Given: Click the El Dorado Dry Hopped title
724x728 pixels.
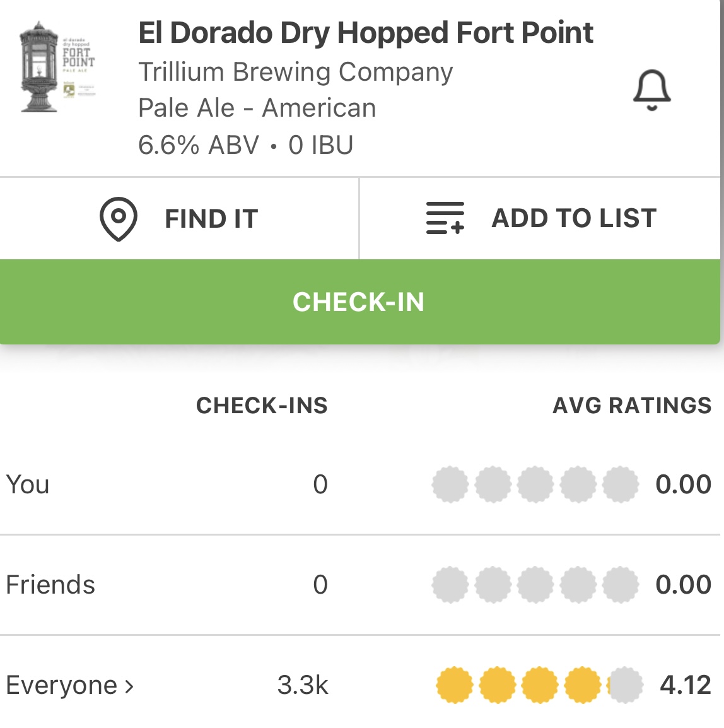Looking at the screenshot, I should [365, 33].
